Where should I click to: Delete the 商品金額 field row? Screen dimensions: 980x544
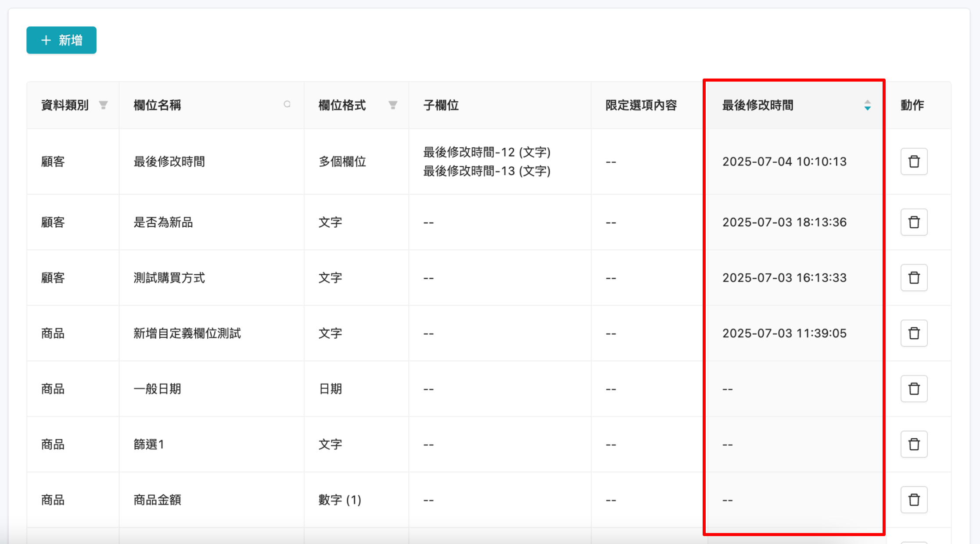coord(914,499)
